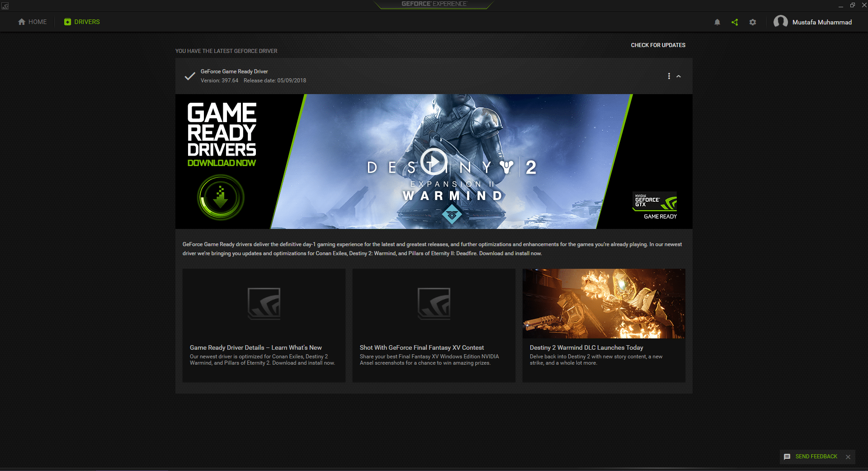Viewport: 868px width, 471px height.
Task: Click placeholder image on Final Fantasy contest card
Action: tap(434, 304)
